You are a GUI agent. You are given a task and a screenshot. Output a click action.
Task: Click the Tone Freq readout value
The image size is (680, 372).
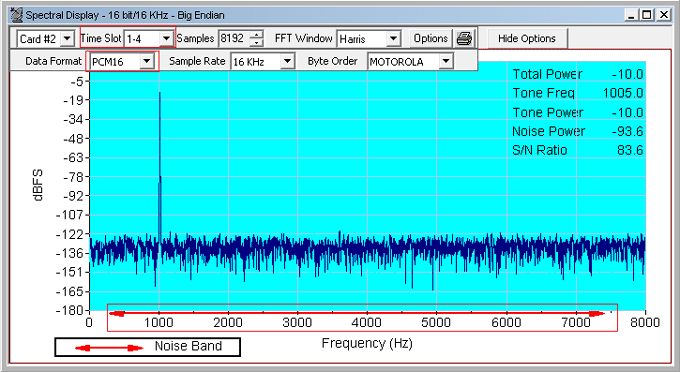tap(623, 93)
